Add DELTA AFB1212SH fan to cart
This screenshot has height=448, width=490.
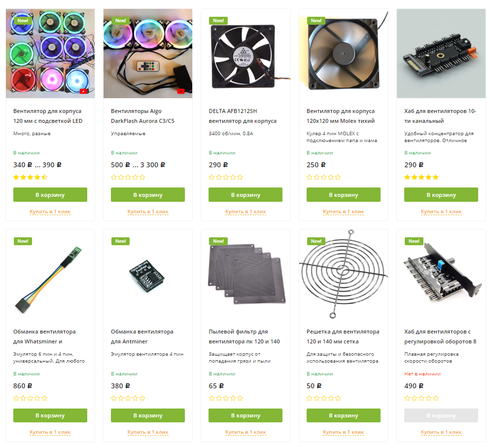tap(245, 194)
